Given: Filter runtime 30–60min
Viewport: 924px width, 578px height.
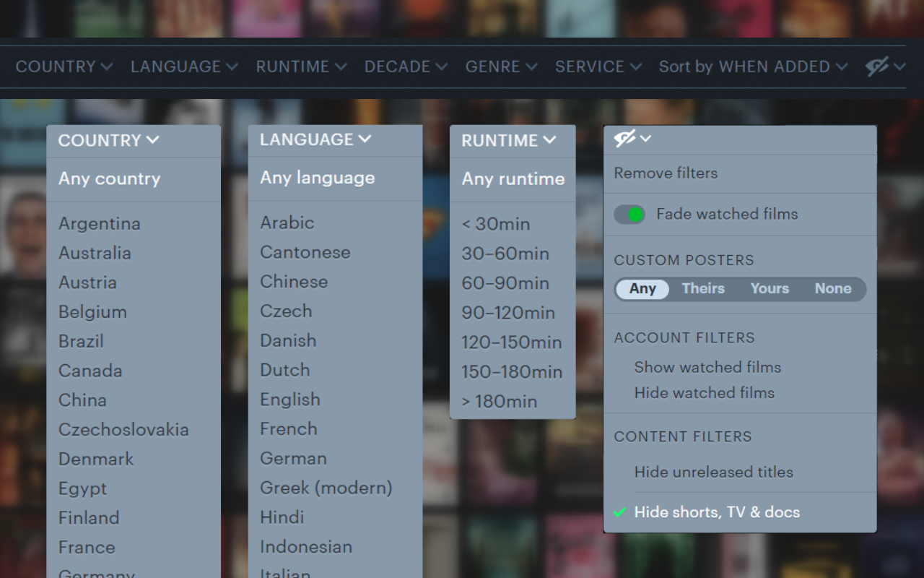Looking at the screenshot, I should tap(505, 254).
